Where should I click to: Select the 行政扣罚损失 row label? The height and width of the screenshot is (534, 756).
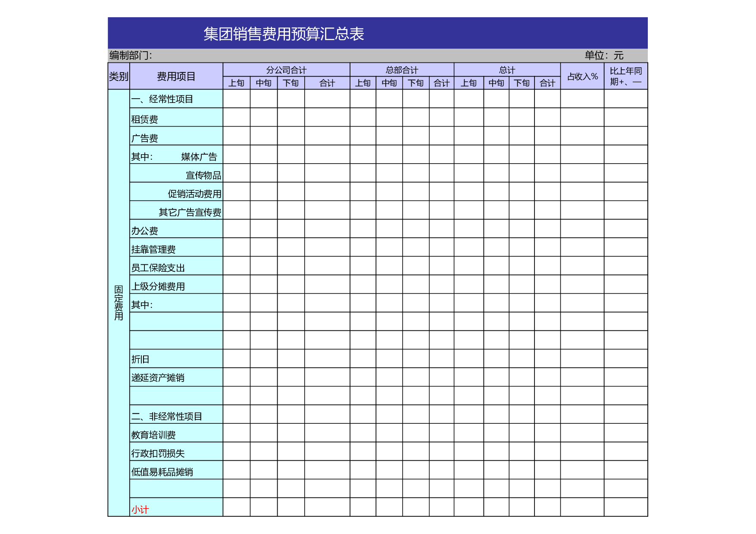(158, 453)
